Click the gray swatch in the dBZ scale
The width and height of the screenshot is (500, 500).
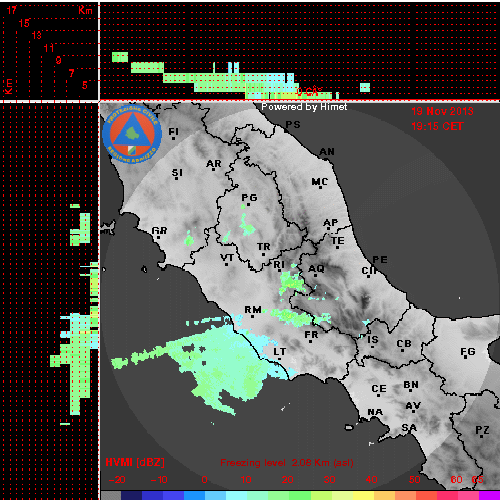click(111, 495)
